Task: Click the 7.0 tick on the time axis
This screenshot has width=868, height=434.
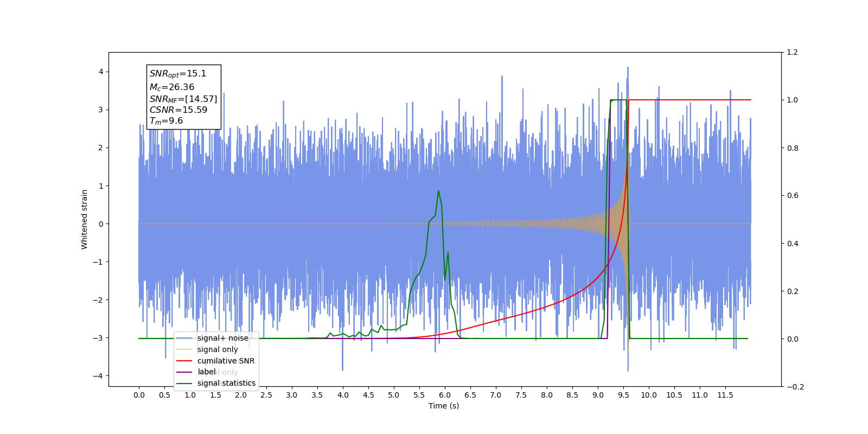Action: coord(496,395)
